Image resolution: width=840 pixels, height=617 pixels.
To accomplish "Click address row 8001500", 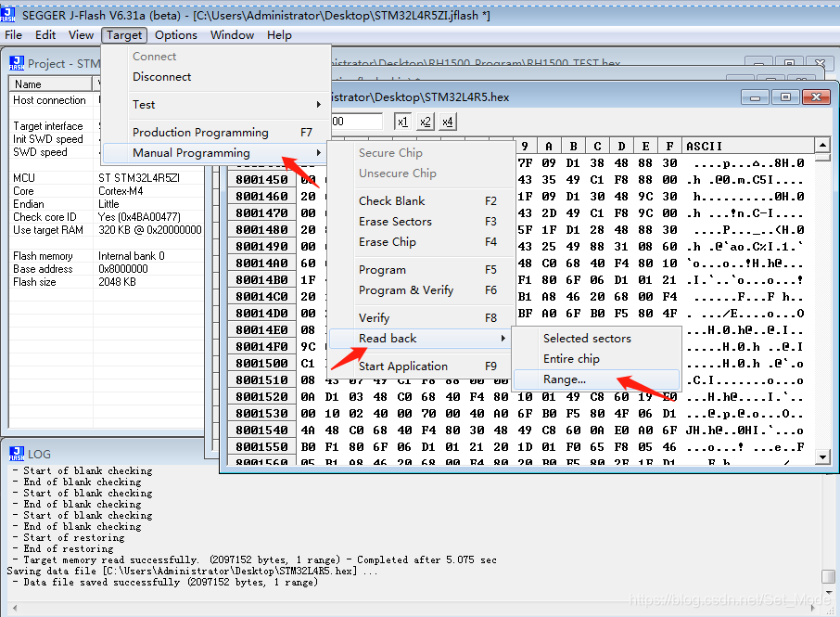I will pos(262,364).
